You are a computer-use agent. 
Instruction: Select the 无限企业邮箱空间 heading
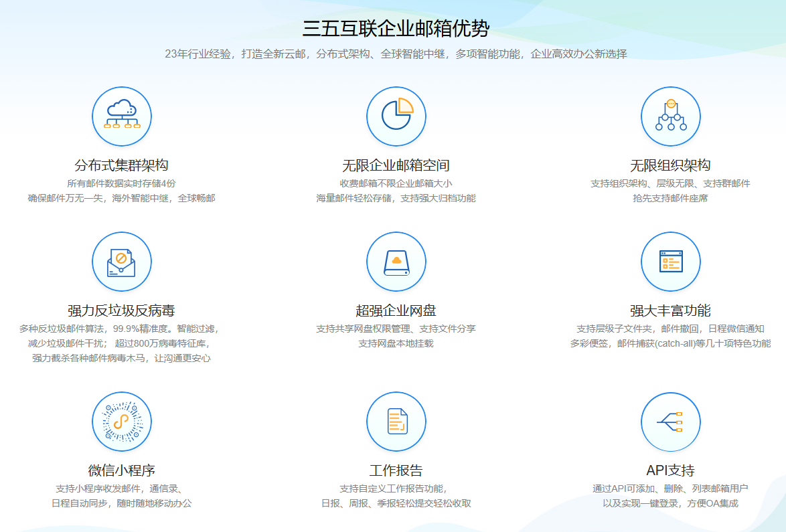[396, 165]
